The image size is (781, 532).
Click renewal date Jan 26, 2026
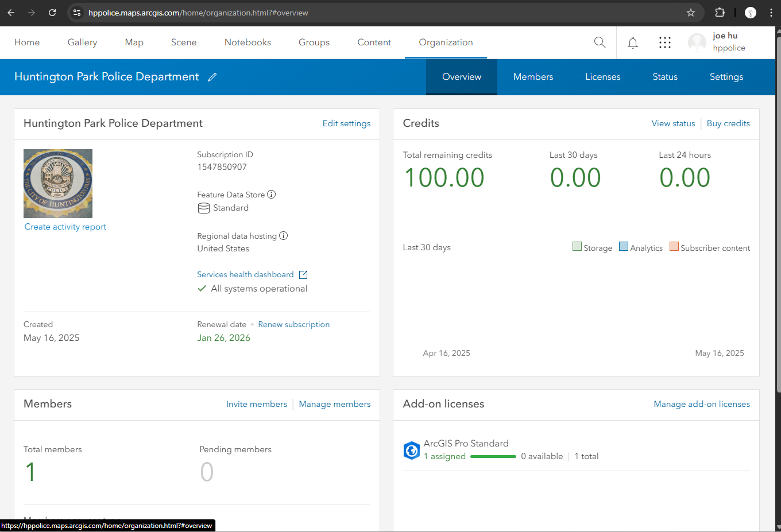click(x=224, y=338)
